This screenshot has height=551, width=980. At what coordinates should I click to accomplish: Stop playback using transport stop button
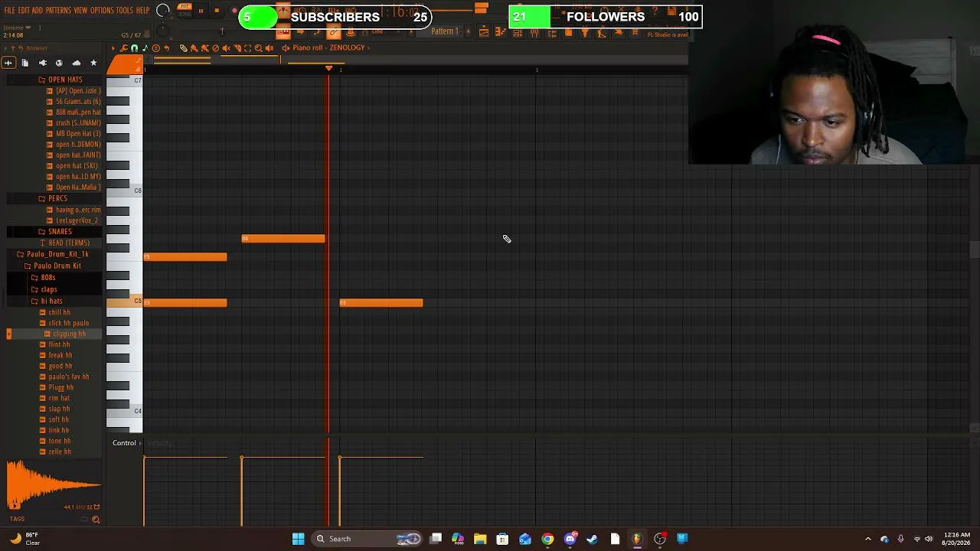point(217,11)
